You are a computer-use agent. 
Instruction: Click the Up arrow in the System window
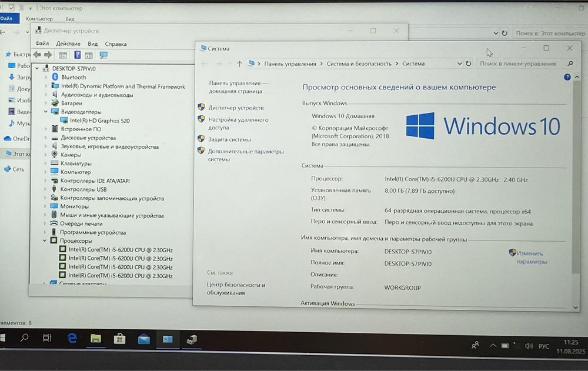pos(239,63)
